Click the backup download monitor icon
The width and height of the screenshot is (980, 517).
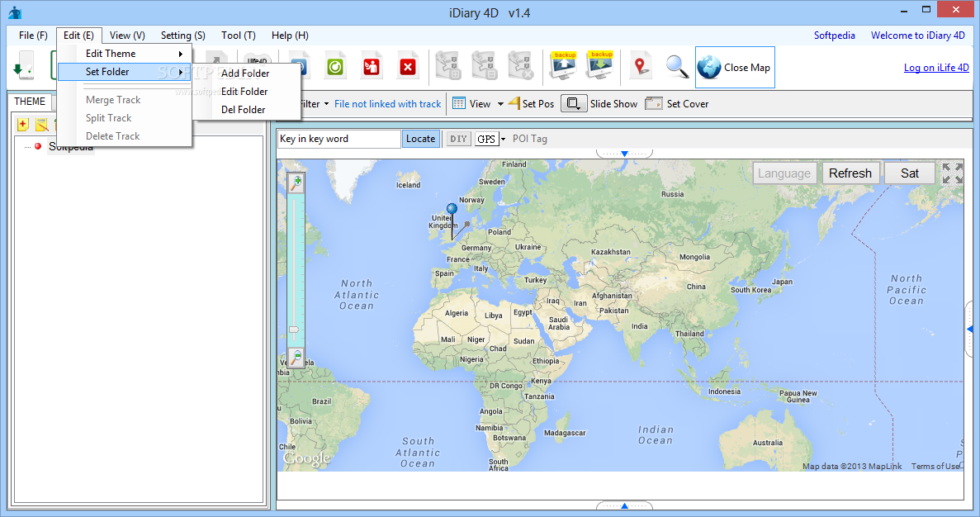pos(599,66)
